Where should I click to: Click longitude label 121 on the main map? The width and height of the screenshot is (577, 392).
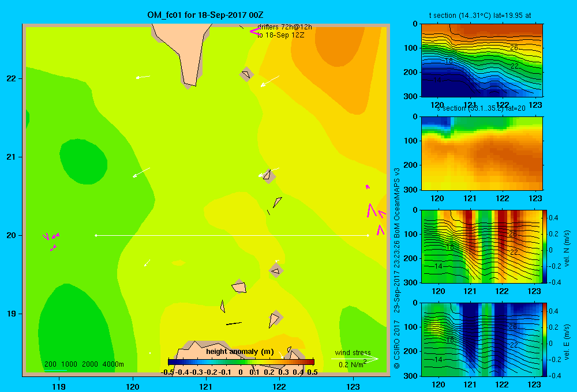pyautogui.click(x=206, y=386)
